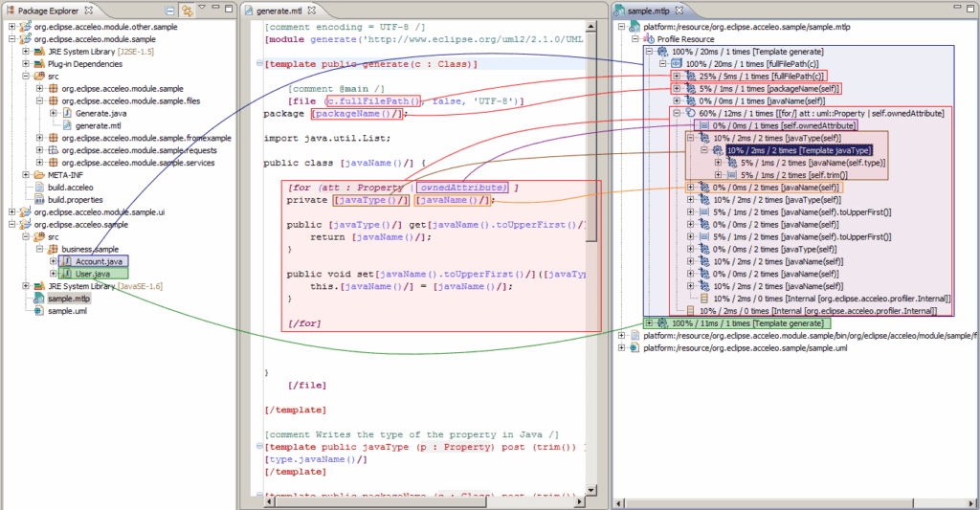980x510 pixels.
Task: Click Generate.java file icon
Action: pyautogui.click(x=67, y=113)
